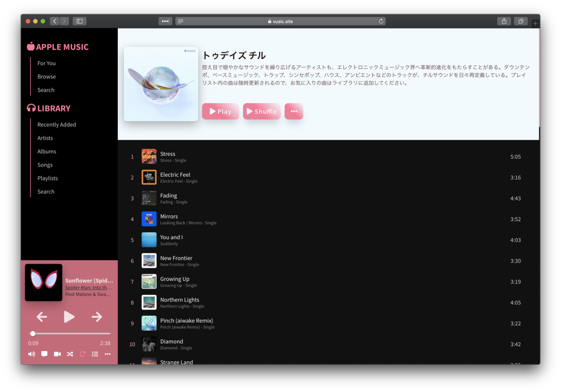
Task: Skip to previous track with the left arrow
Action: tap(42, 317)
